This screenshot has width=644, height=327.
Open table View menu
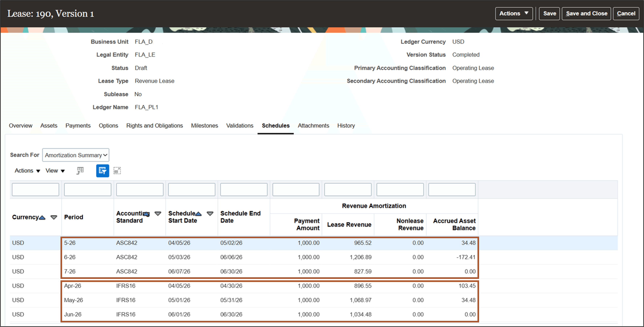click(55, 171)
